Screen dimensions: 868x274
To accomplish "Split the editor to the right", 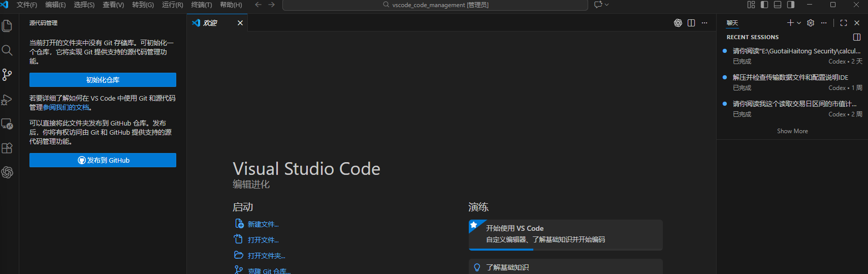I will click(x=691, y=23).
